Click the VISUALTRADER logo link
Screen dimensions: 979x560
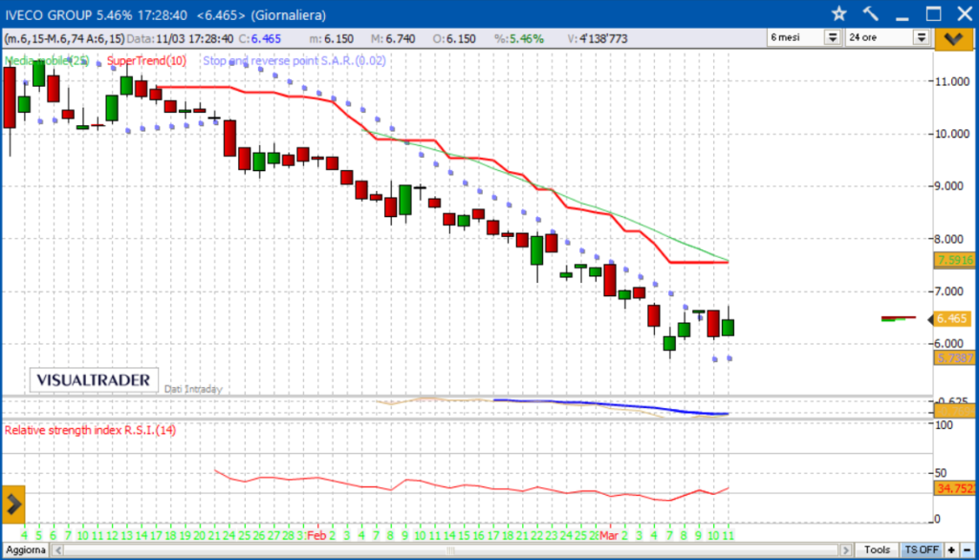tap(94, 380)
